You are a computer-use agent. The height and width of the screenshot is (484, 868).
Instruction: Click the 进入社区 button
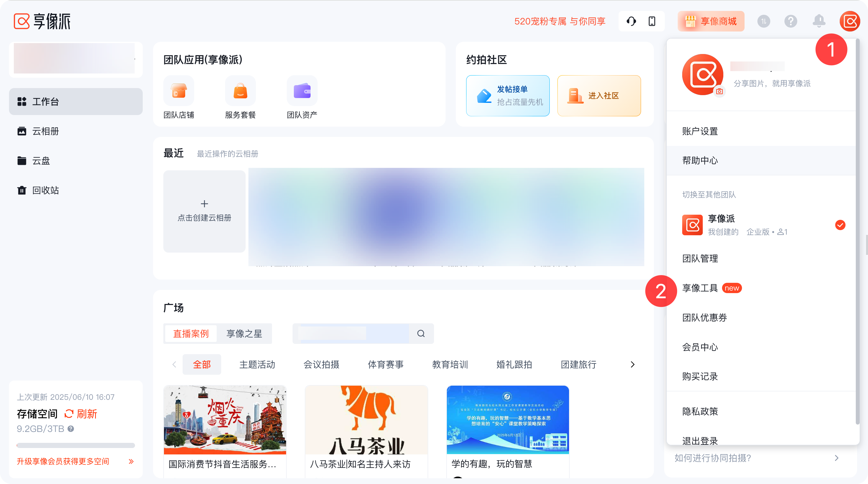tap(599, 96)
